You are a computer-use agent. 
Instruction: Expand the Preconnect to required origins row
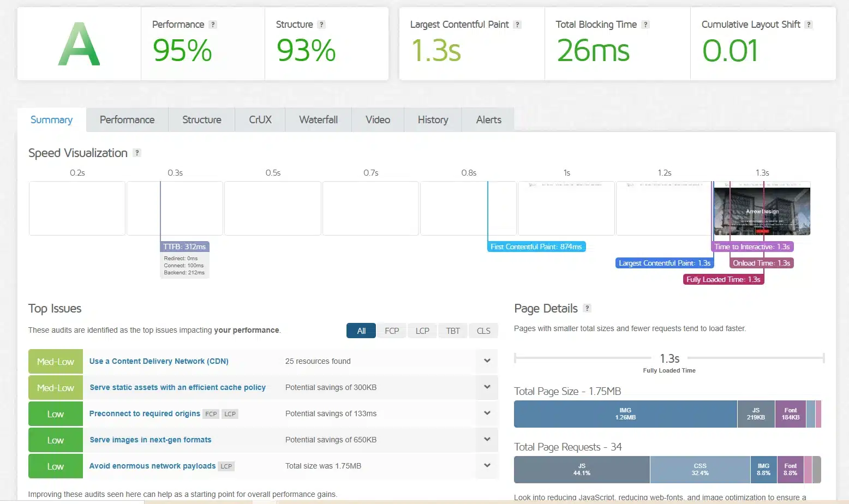click(x=487, y=413)
